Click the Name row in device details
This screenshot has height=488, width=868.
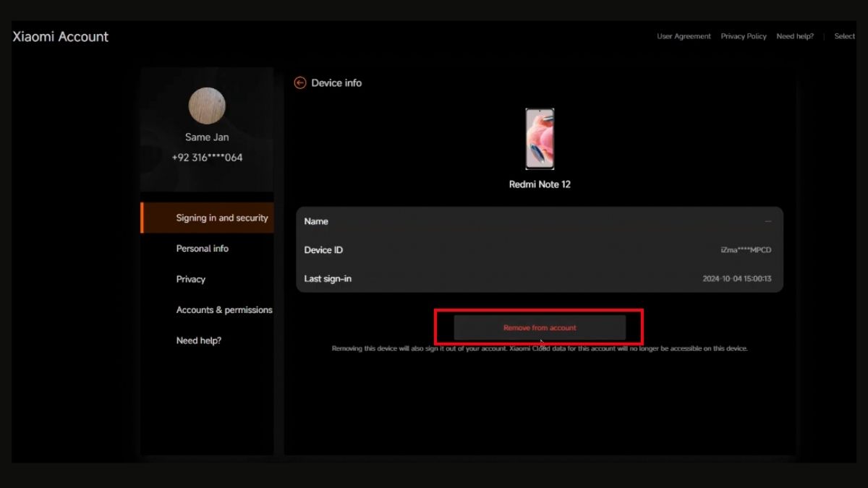[x=540, y=221]
